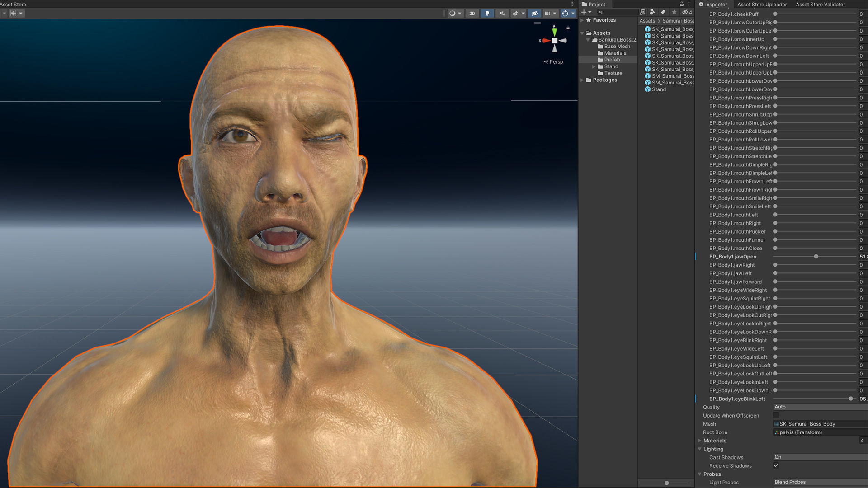868x488 pixels.
Task: Click the scene camera settings icon
Action: (x=547, y=13)
